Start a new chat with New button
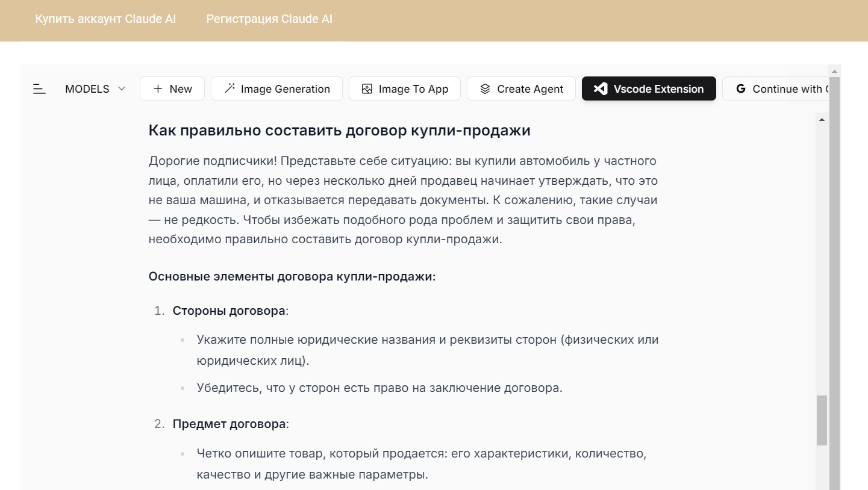The height and width of the screenshot is (490, 868). coord(172,89)
